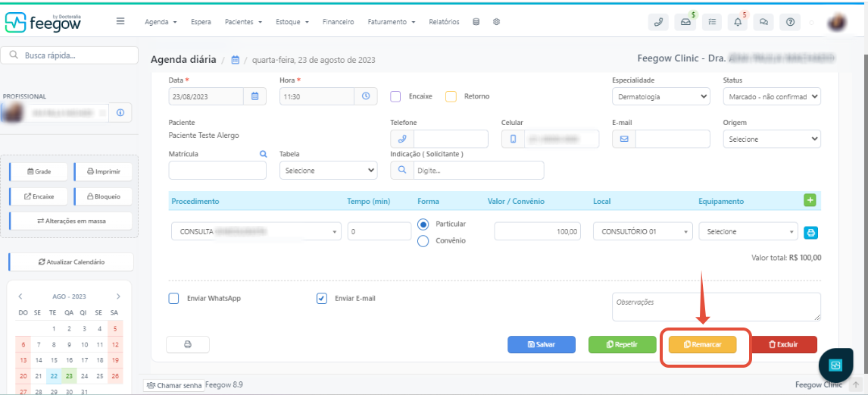Click the Indicação search icon
Image resolution: width=868 pixels, height=395 pixels.
tap(402, 171)
